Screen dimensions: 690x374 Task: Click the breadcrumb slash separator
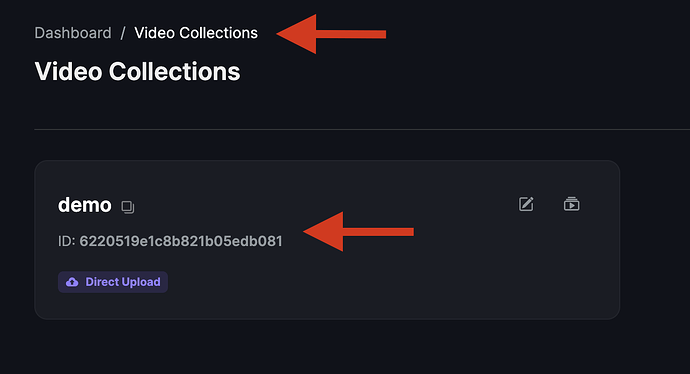(x=123, y=33)
